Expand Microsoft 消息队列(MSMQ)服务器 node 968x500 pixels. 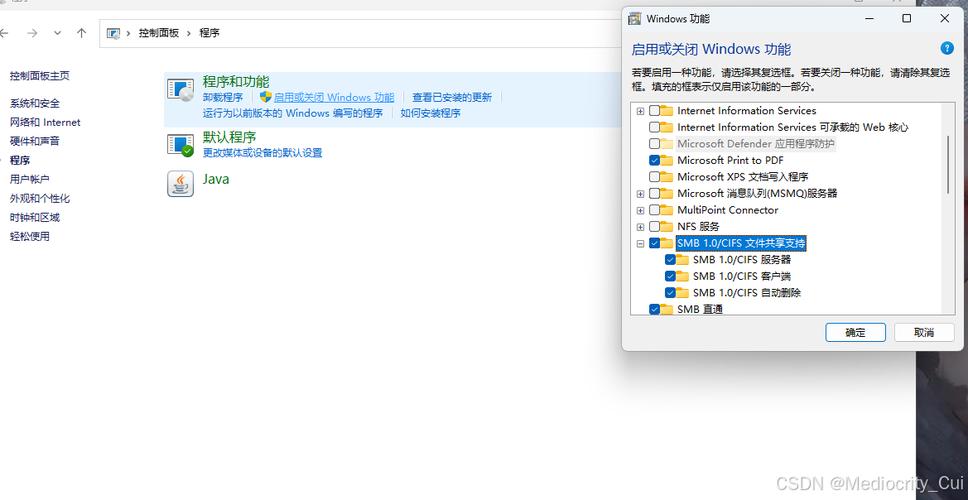click(x=640, y=194)
